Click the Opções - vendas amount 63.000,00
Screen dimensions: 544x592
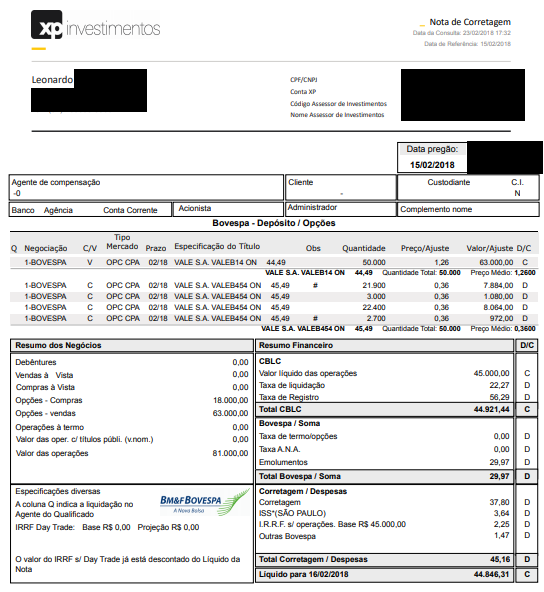[x=230, y=413]
